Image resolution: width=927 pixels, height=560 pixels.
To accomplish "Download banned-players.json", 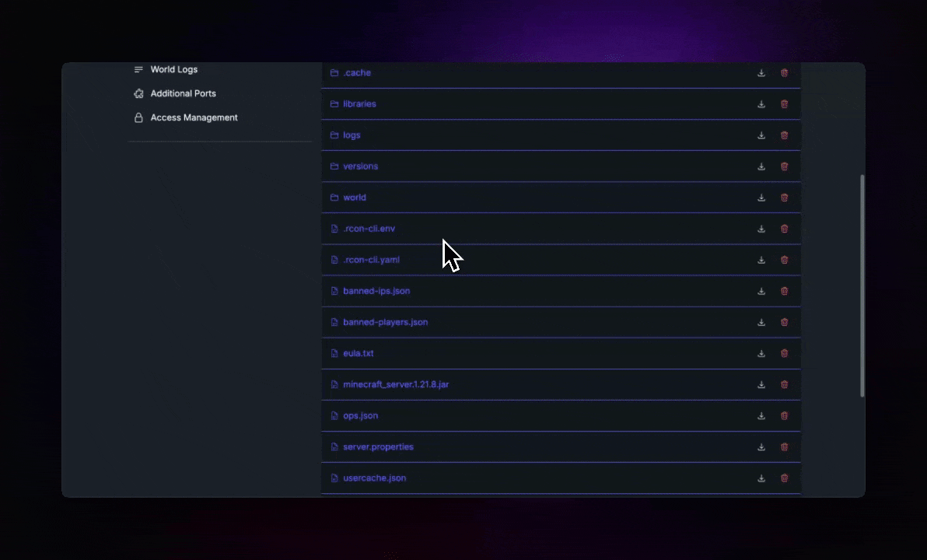I will tap(761, 322).
